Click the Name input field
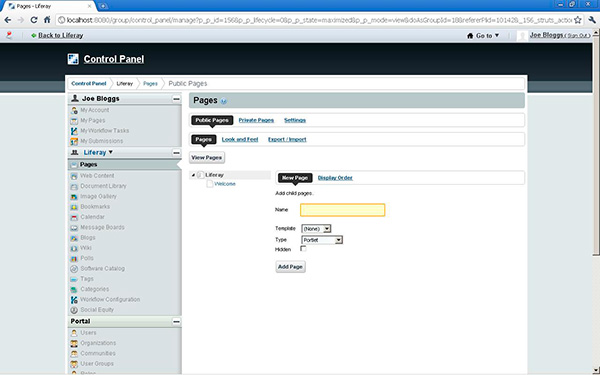The height and width of the screenshot is (375, 600). pyautogui.click(x=342, y=210)
